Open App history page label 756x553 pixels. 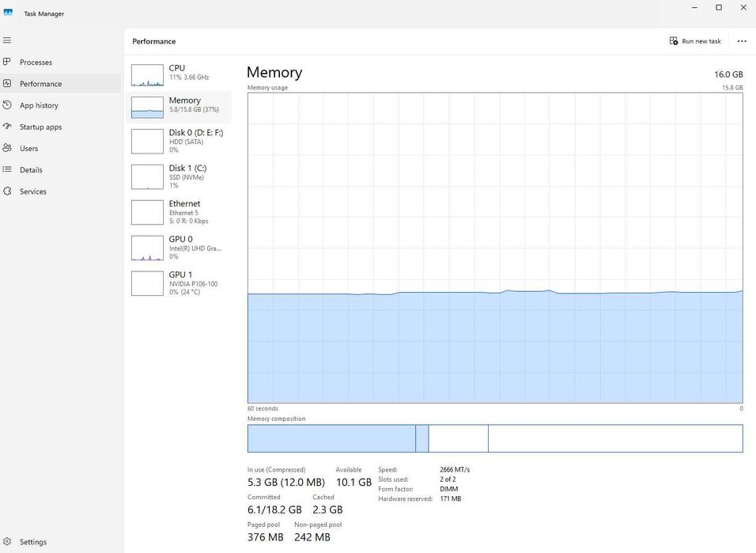pyautogui.click(x=39, y=105)
